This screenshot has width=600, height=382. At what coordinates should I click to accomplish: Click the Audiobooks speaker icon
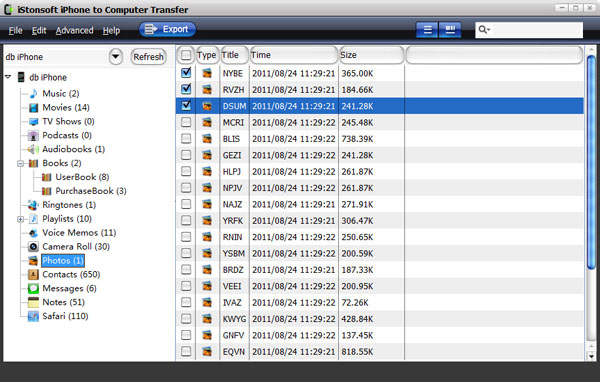pos(33,149)
